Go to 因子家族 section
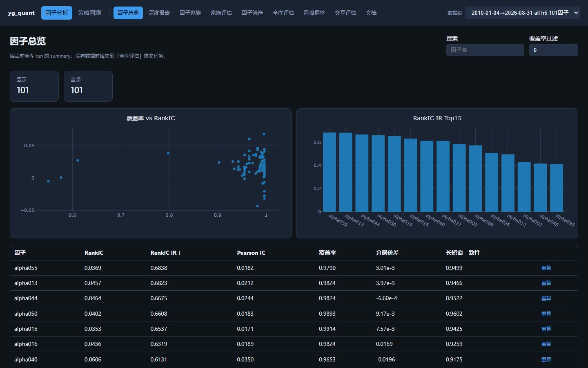This screenshot has width=588, height=368. click(190, 13)
